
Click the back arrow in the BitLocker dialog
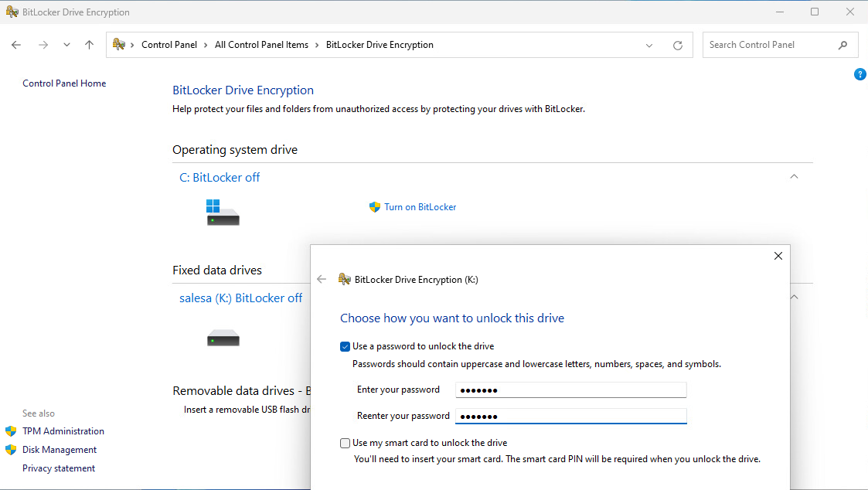[322, 279]
